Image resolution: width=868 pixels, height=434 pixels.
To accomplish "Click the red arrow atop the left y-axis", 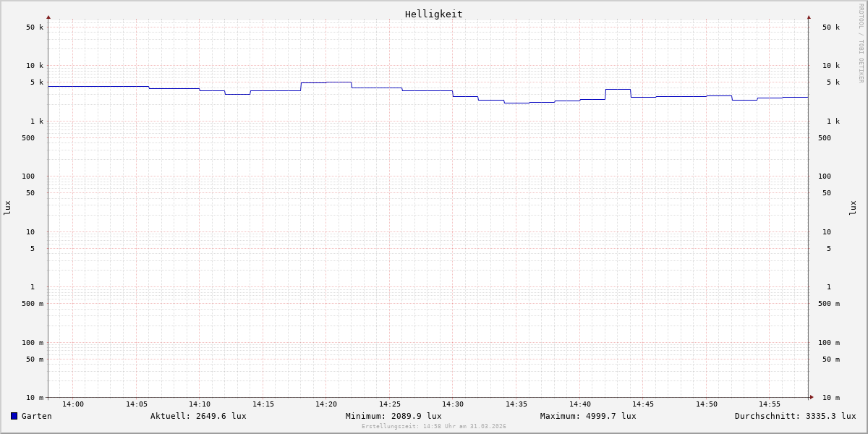I will point(48,17).
